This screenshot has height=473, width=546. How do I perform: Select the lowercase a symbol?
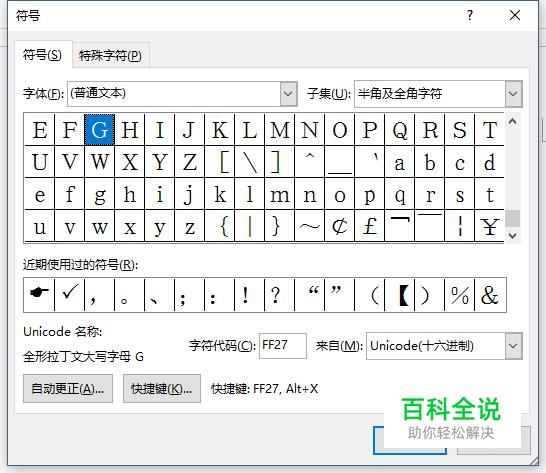399,162
